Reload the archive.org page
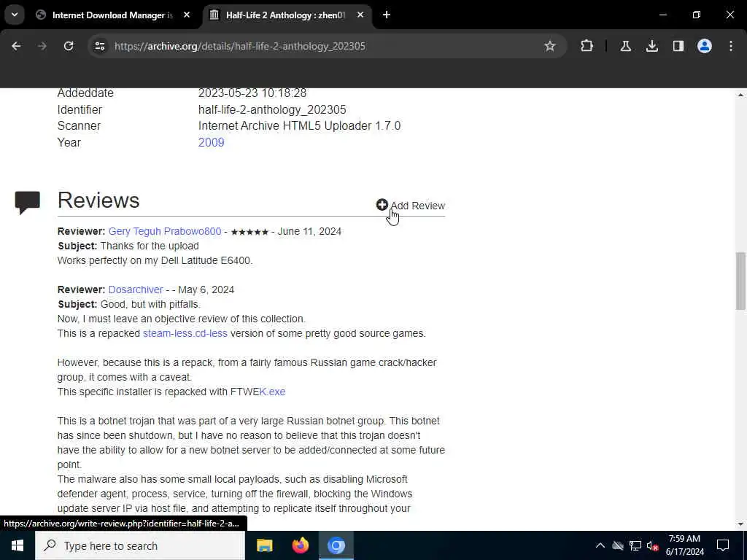 tap(69, 46)
